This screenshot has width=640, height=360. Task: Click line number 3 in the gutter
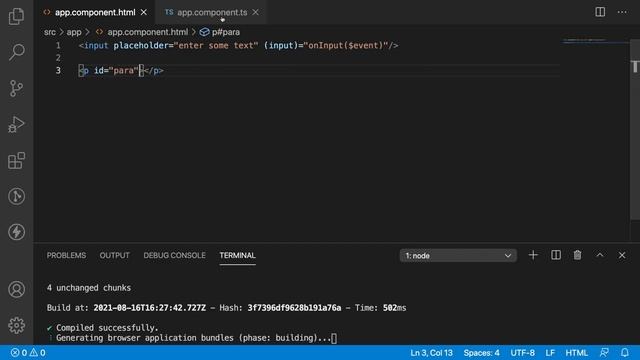coord(58,70)
